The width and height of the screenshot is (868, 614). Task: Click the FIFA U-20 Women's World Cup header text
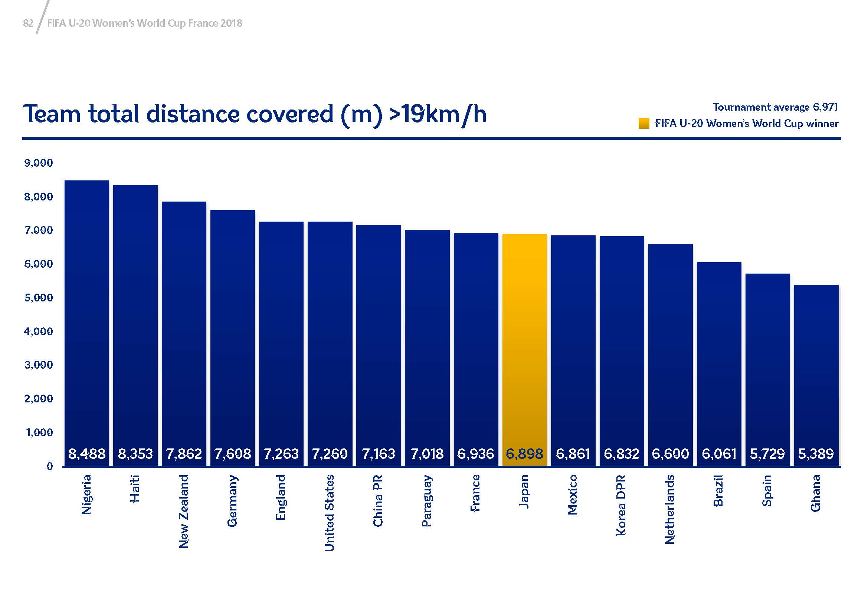[x=144, y=23]
